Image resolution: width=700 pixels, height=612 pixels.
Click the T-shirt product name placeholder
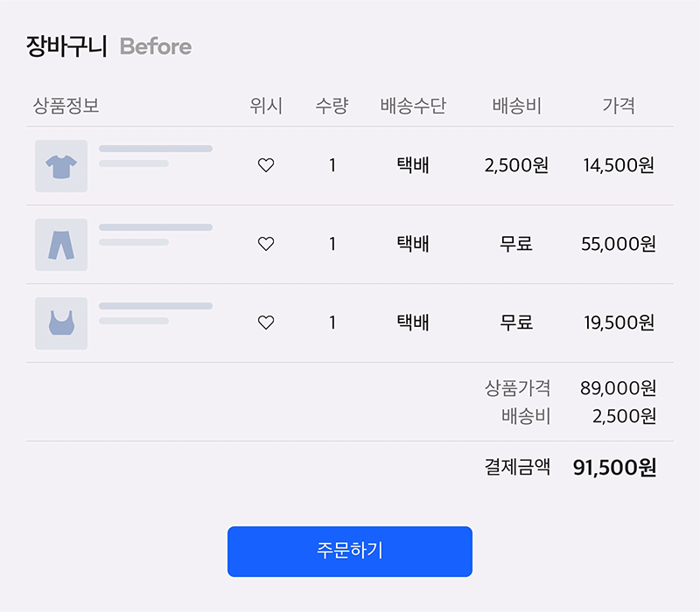(x=156, y=150)
